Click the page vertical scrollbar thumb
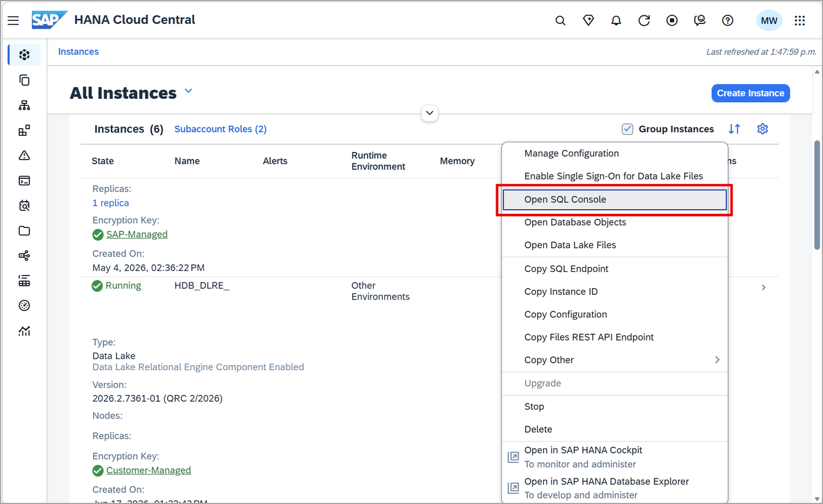Image resolution: width=823 pixels, height=504 pixels. point(817,194)
